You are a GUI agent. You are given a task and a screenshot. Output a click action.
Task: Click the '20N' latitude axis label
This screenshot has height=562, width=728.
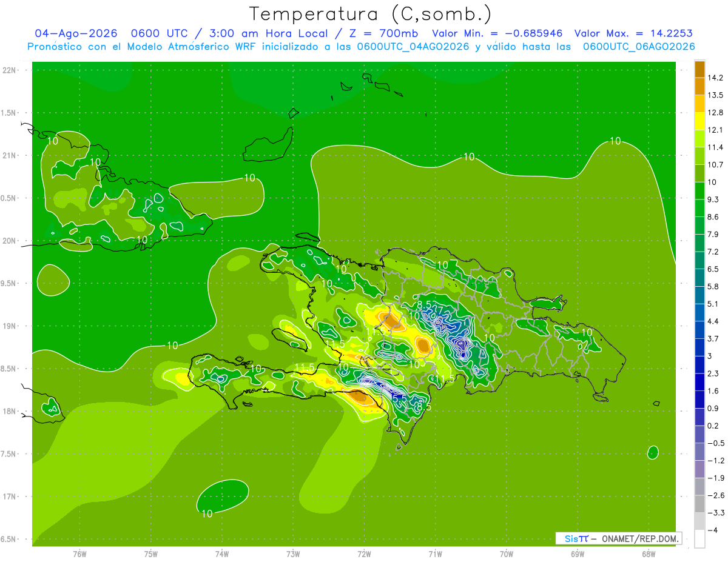pyautogui.click(x=9, y=241)
